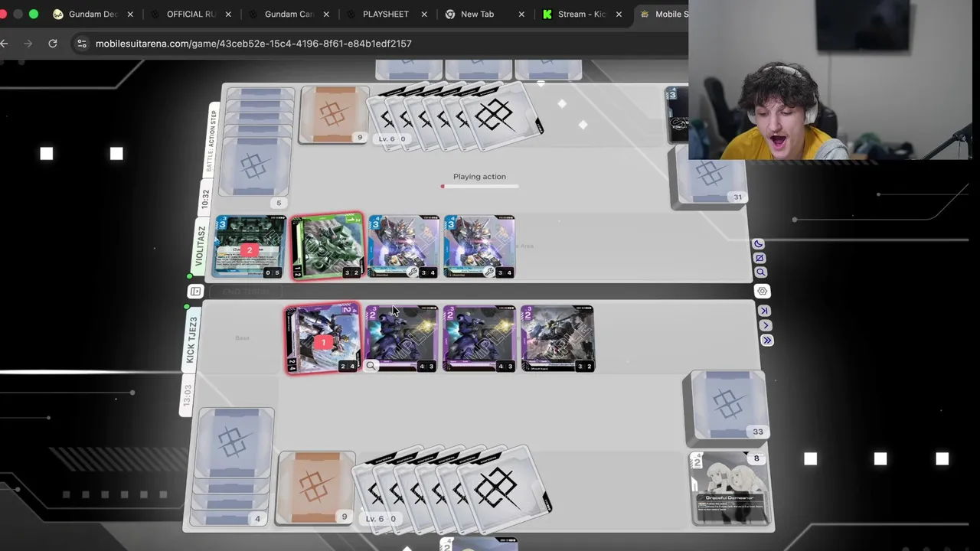Click your timer reading 13:03

point(188,396)
